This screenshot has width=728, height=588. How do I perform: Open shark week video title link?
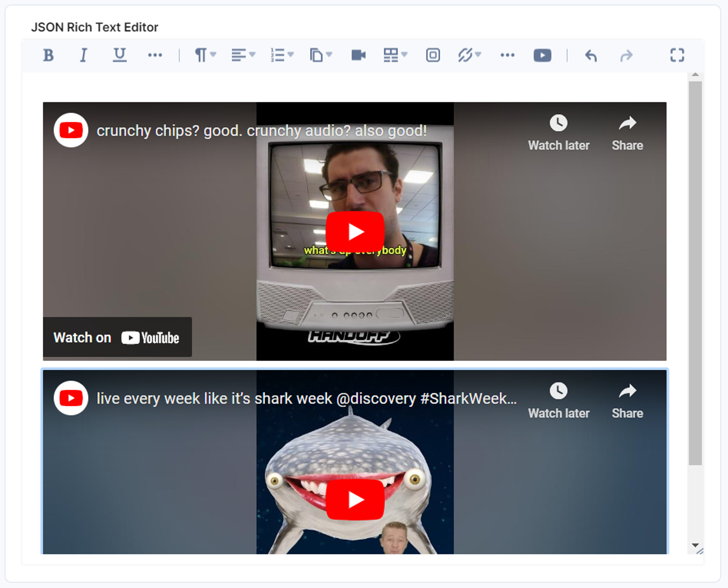click(x=307, y=399)
